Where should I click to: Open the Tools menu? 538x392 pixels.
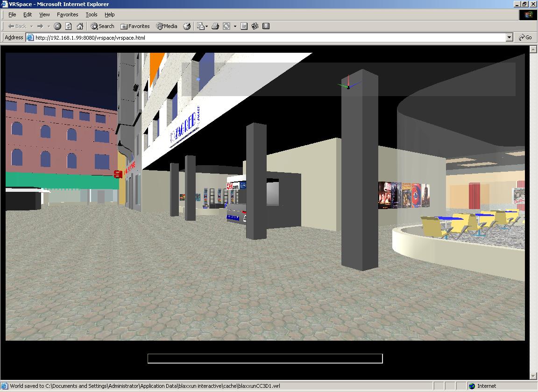coord(92,14)
